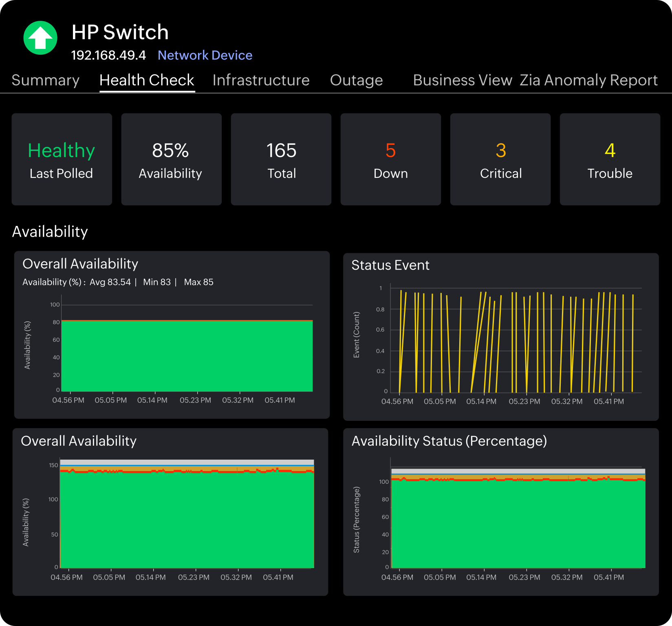Image resolution: width=672 pixels, height=626 pixels.
Task: Select the Outage tab
Action: pos(356,80)
